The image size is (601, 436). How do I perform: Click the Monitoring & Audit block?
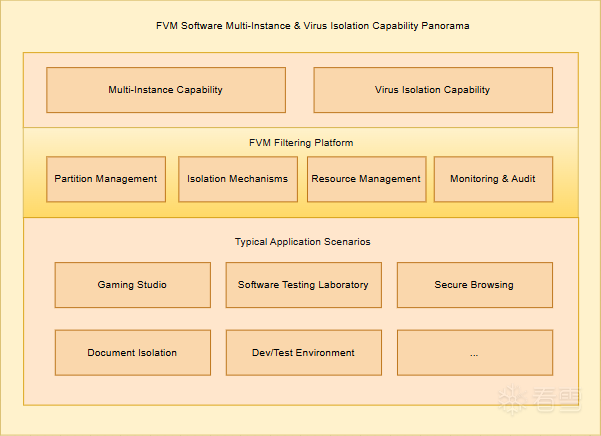point(493,179)
